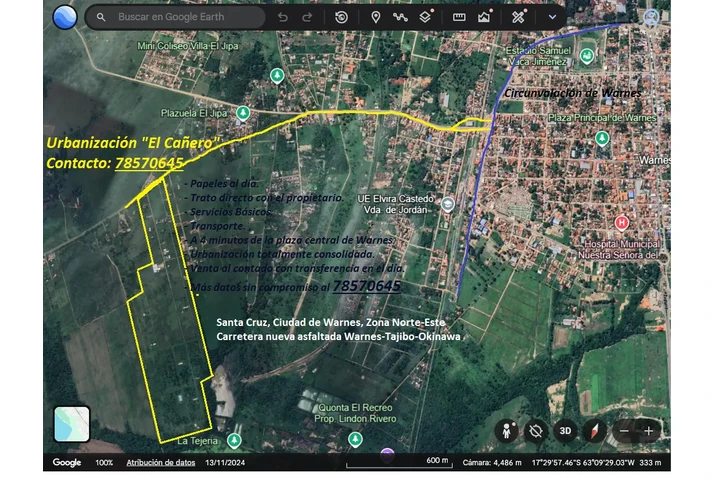
Task: Select the ruler measure tool
Action: [459, 17]
